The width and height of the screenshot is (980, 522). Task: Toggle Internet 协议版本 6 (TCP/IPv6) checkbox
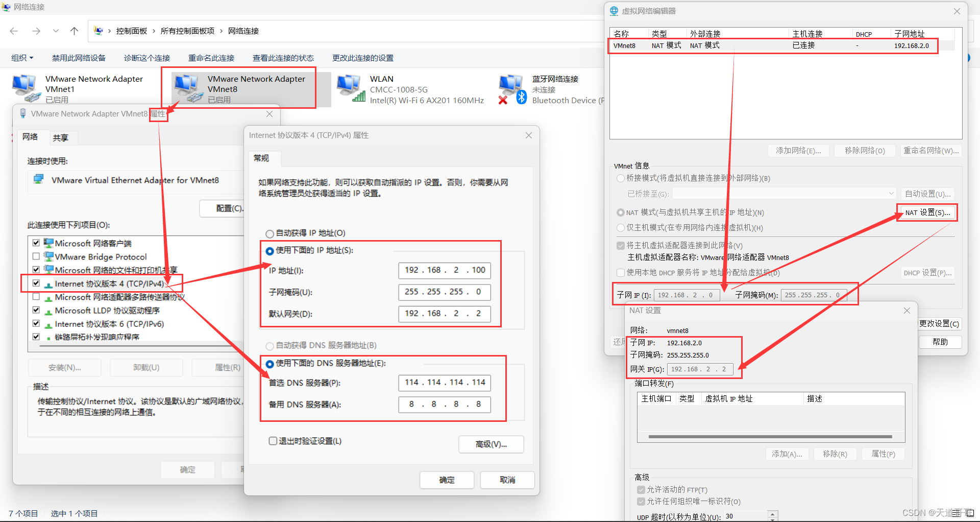click(36, 323)
